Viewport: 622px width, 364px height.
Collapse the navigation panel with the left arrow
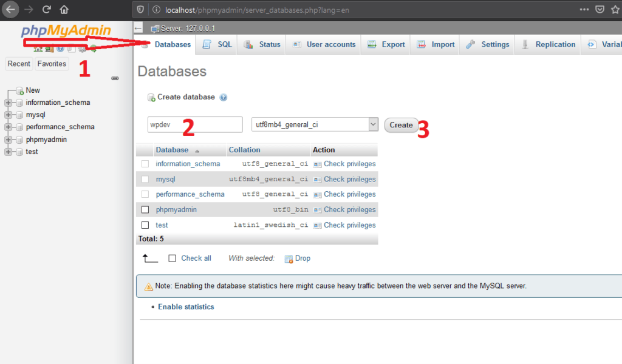(x=138, y=28)
